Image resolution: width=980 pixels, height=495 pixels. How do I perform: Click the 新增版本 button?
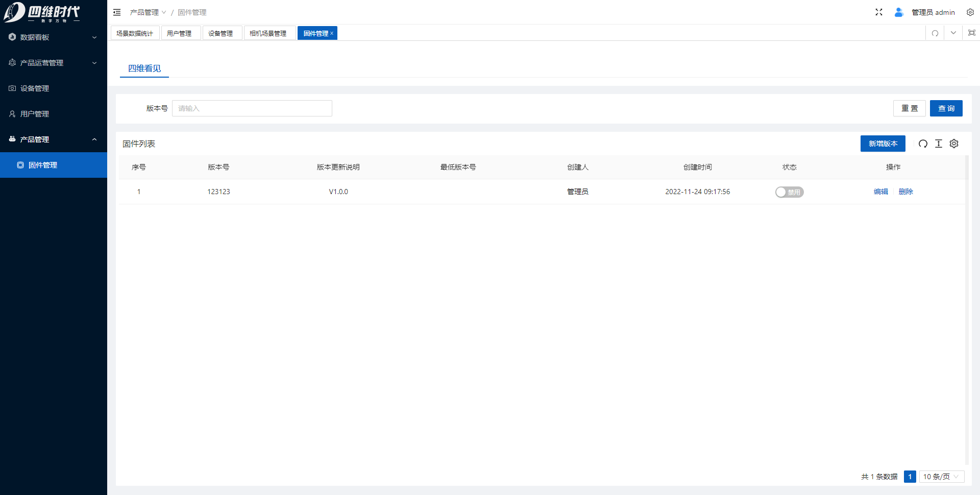(x=883, y=144)
